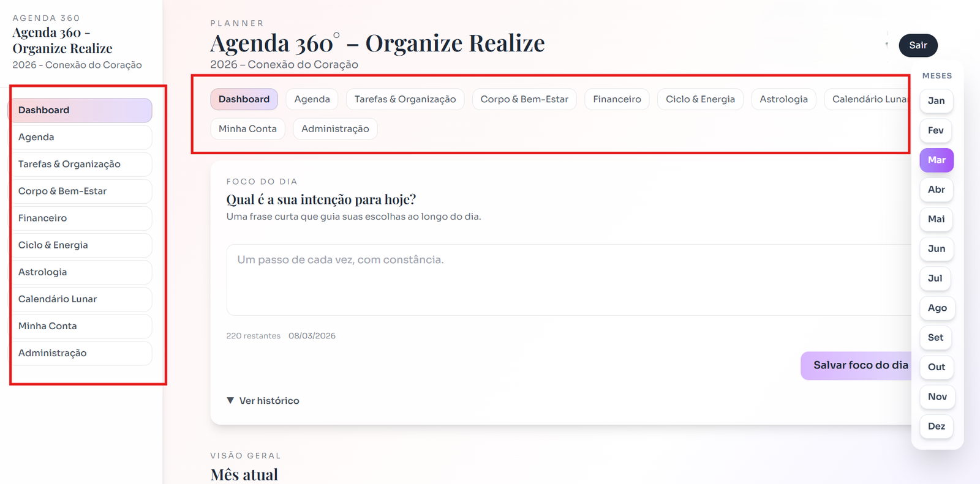Switch to the Agenda pill tab
This screenshot has width=980, height=484.
[312, 99]
